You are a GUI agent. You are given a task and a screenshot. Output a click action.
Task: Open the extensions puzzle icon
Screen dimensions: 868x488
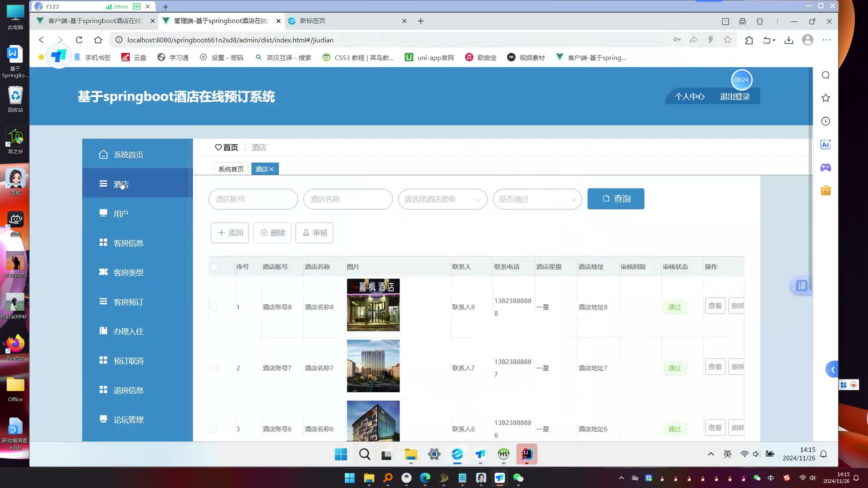point(749,40)
